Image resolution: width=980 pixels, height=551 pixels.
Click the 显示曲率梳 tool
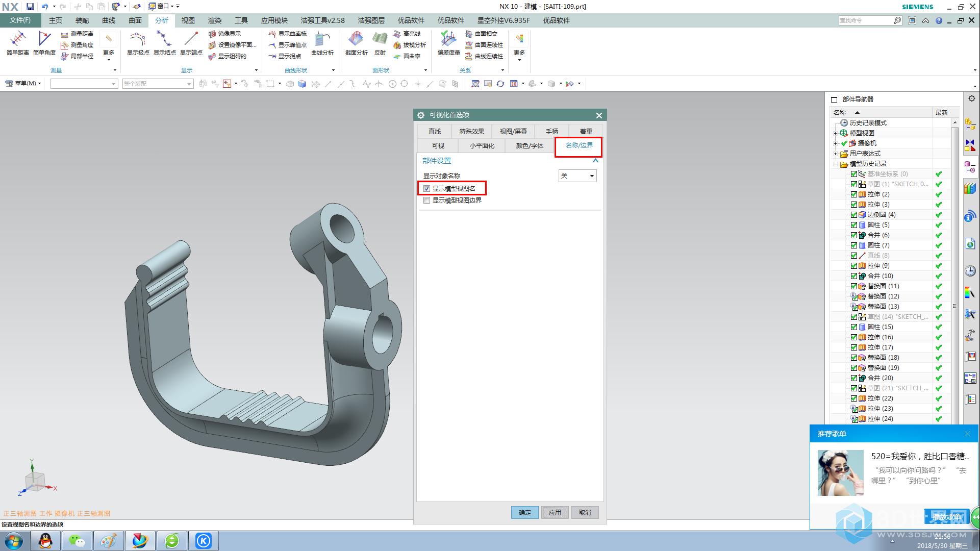pos(288,34)
